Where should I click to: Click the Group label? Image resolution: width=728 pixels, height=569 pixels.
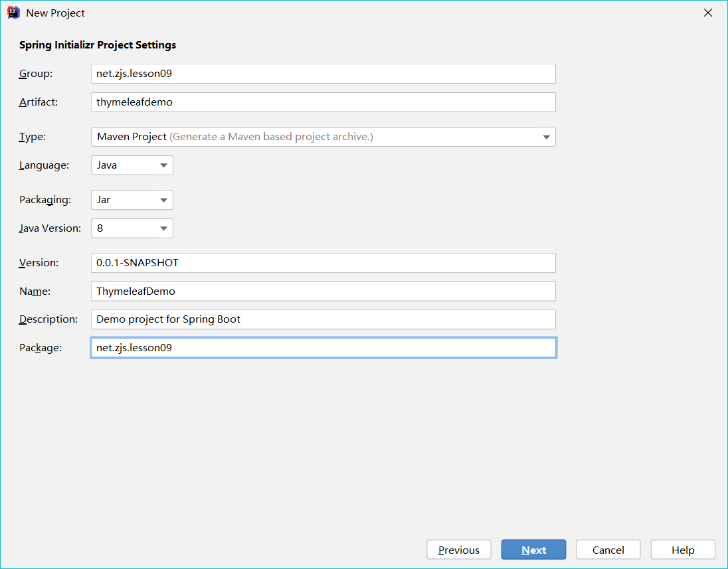tap(36, 74)
